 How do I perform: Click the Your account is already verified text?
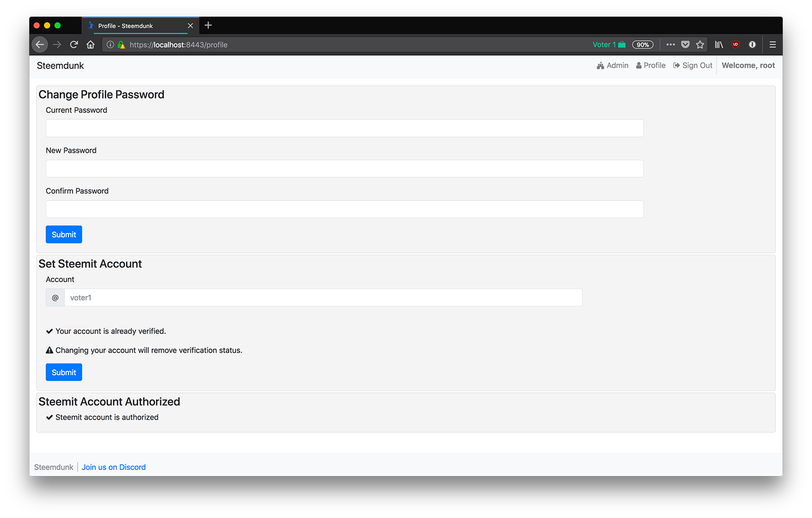[x=110, y=331]
